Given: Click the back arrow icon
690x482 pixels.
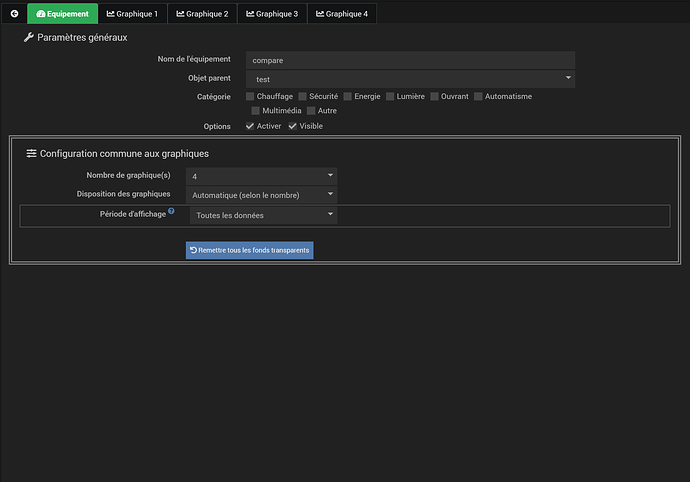Looking at the screenshot, I should tap(14, 14).
